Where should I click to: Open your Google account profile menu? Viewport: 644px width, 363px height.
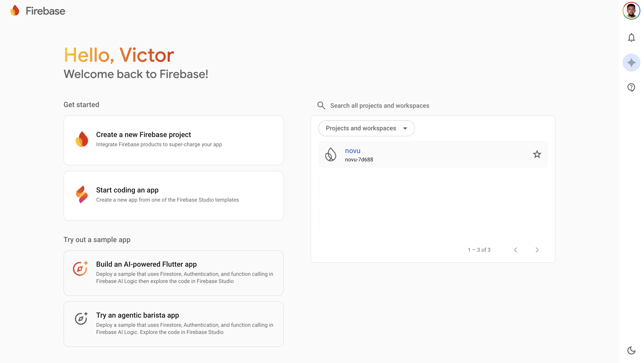tap(631, 11)
